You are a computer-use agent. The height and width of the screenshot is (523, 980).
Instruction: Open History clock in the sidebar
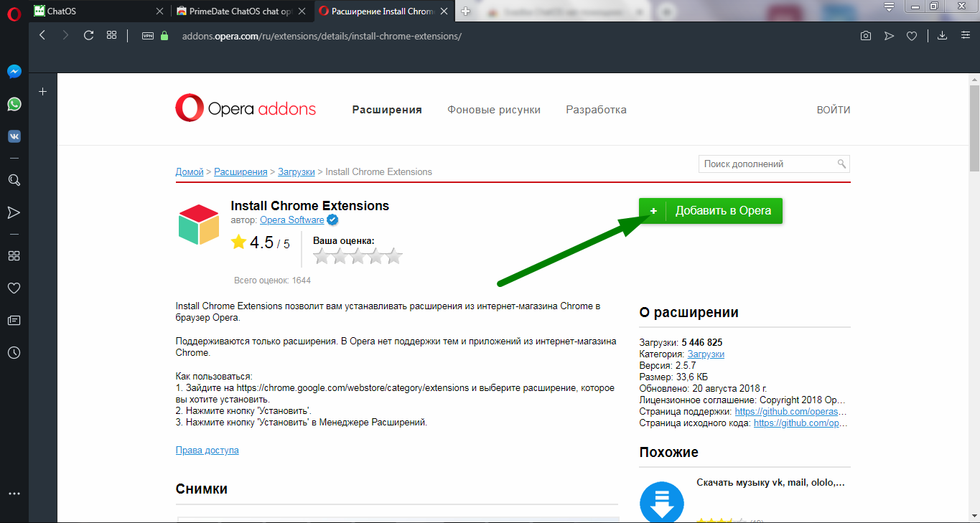click(14, 352)
